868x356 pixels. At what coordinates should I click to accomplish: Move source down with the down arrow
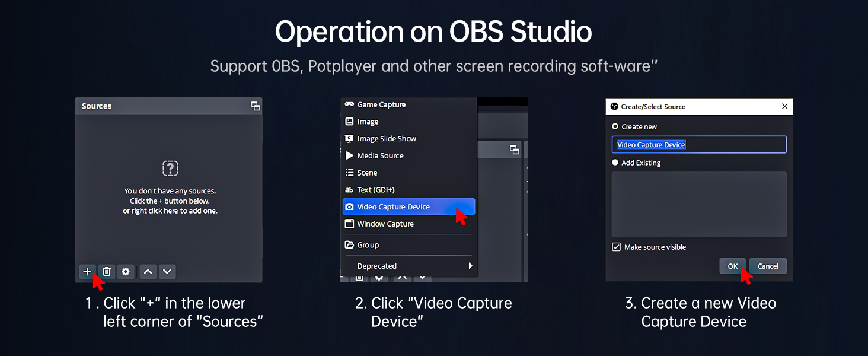point(167,271)
